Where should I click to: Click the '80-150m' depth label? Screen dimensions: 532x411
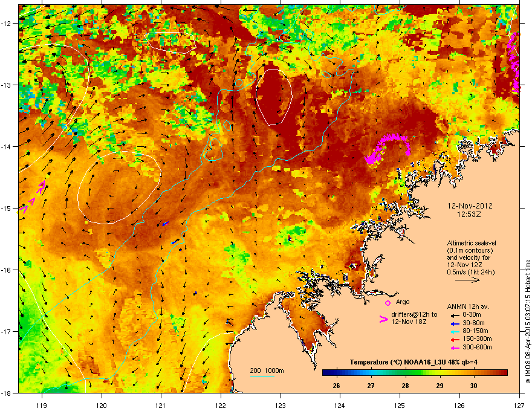tap(475, 331)
